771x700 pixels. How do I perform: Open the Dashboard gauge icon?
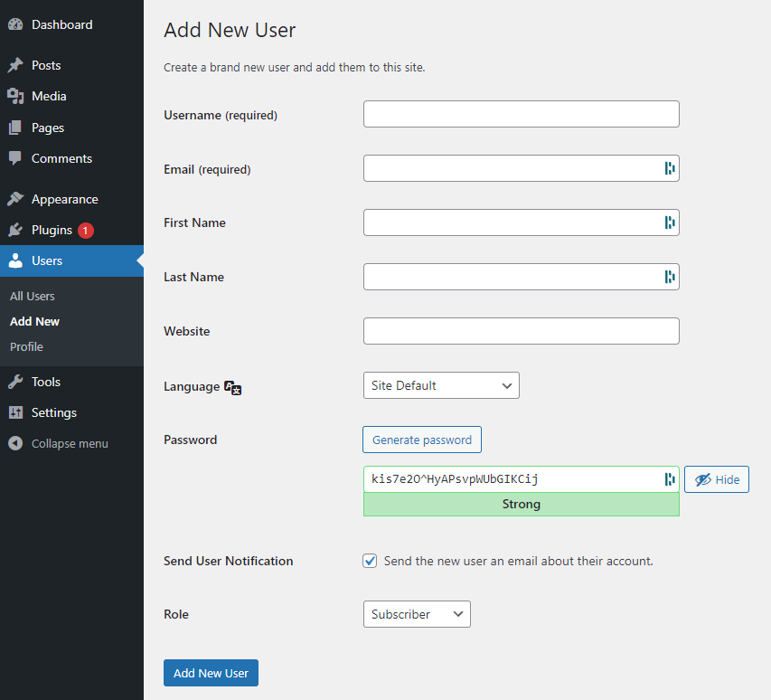(15, 24)
